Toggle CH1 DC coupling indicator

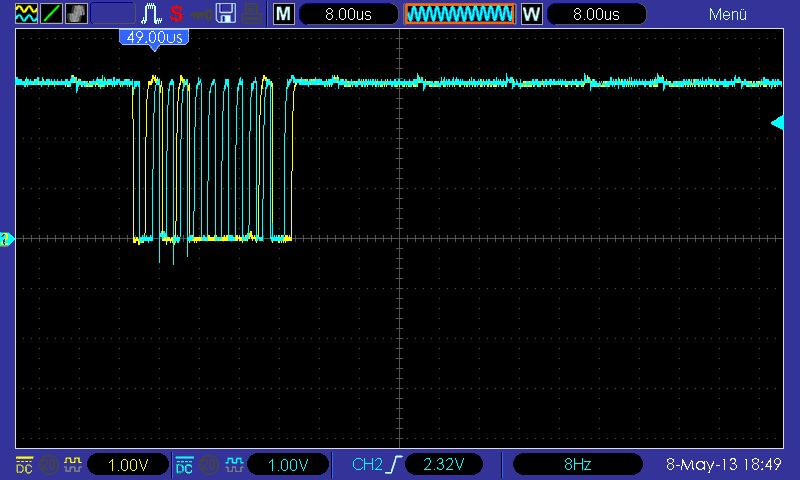point(23,464)
